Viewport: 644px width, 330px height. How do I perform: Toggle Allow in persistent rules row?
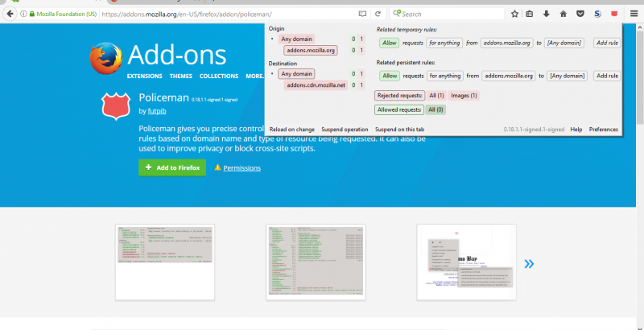pos(390,76)
